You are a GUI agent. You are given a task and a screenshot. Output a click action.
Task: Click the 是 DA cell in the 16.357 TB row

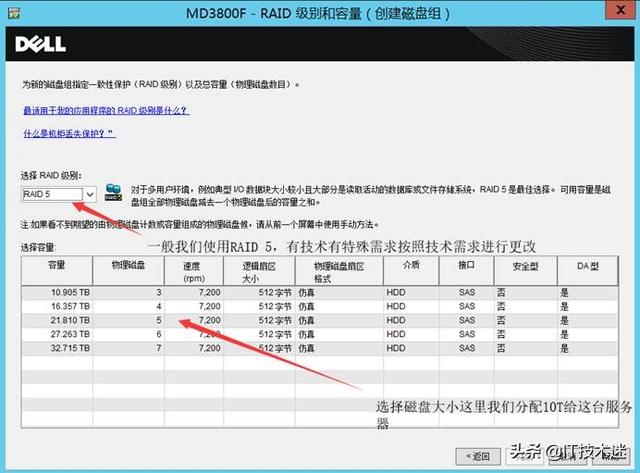tap(564, 306)
